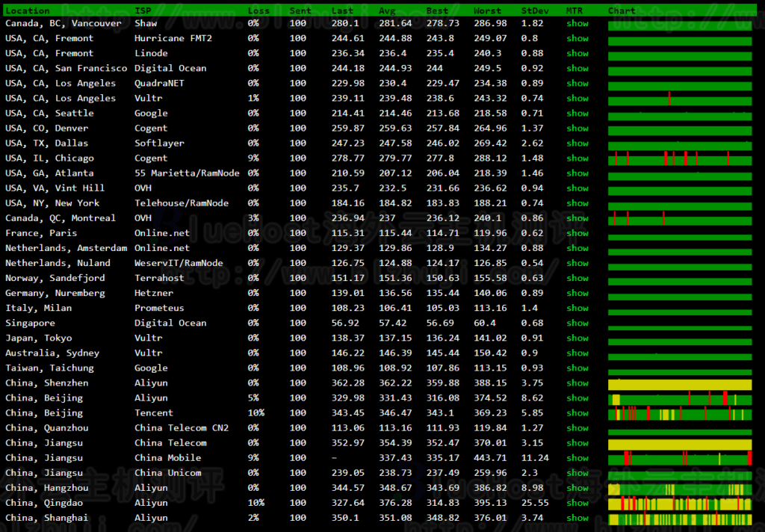Open show link for Montreal OVH
Viewport: 765px width, 532px height.
point(577,218)
